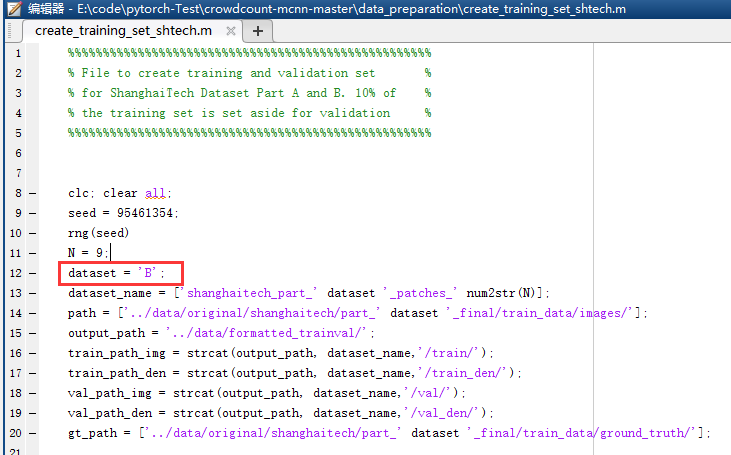Screen dimensions: 731x455
Task: Click 'train_path_den' variable name
Action: 117,373
